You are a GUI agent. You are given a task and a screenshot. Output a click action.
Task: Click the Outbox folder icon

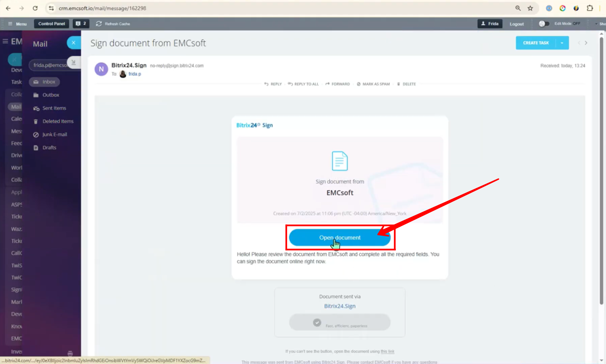36,95
